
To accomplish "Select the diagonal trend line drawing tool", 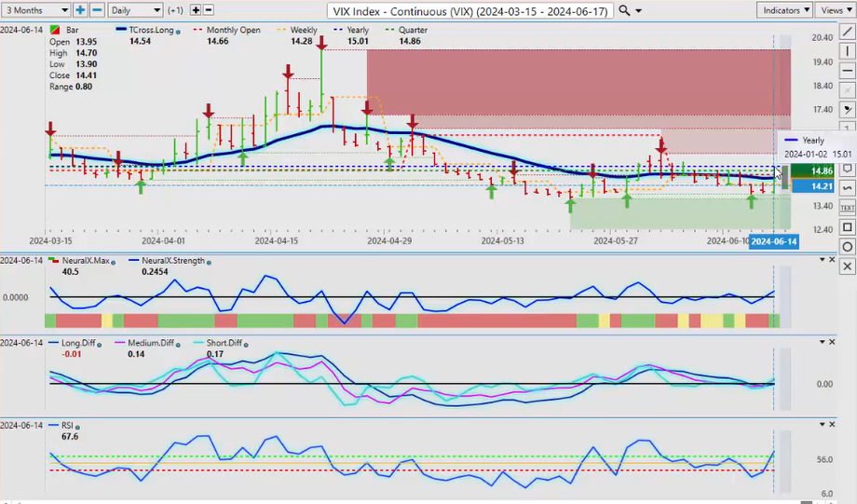I will (847, 32).
